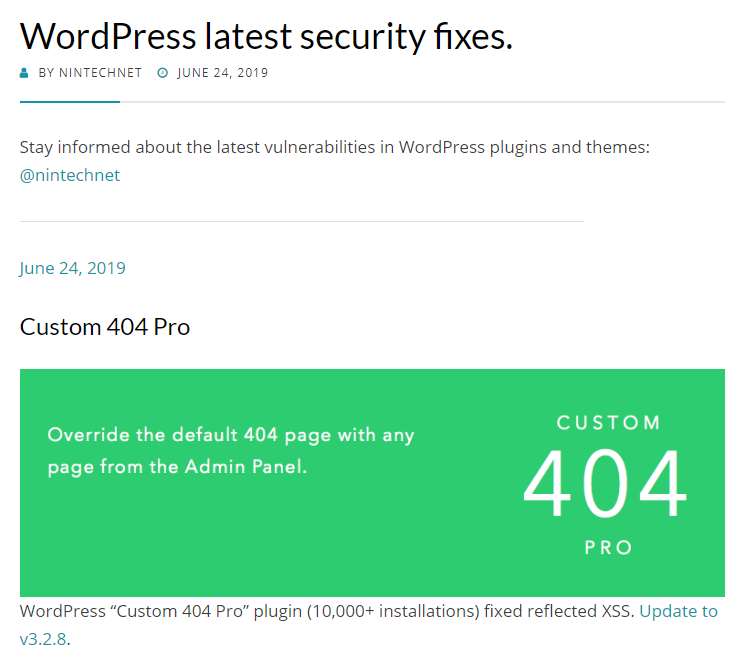
Task: Open the teal June 24, 2019 section link
Action: click(x=72, y=268)
